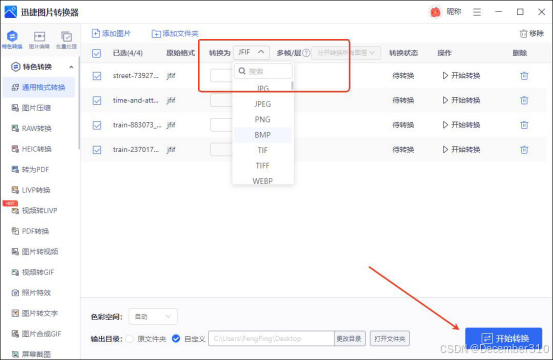Click the app logo in title bar
The image size is (553, 360).
click(11, 12)
